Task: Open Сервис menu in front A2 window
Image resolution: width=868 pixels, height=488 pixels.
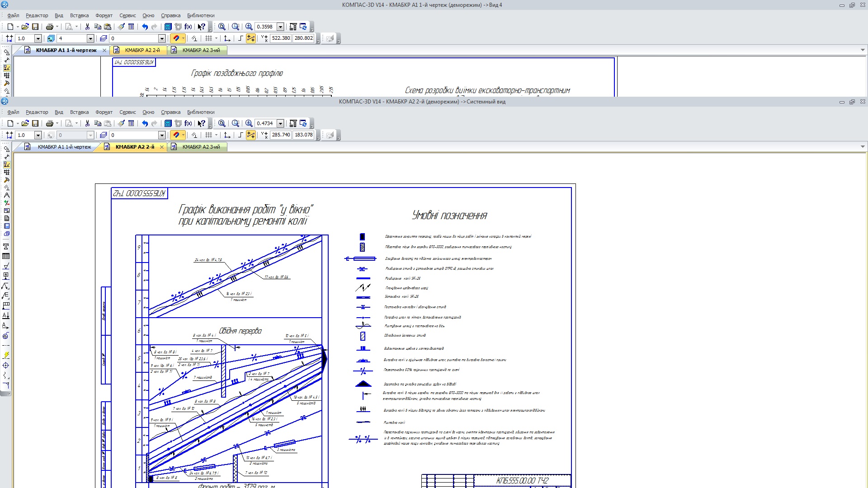Action: point(127,112)
